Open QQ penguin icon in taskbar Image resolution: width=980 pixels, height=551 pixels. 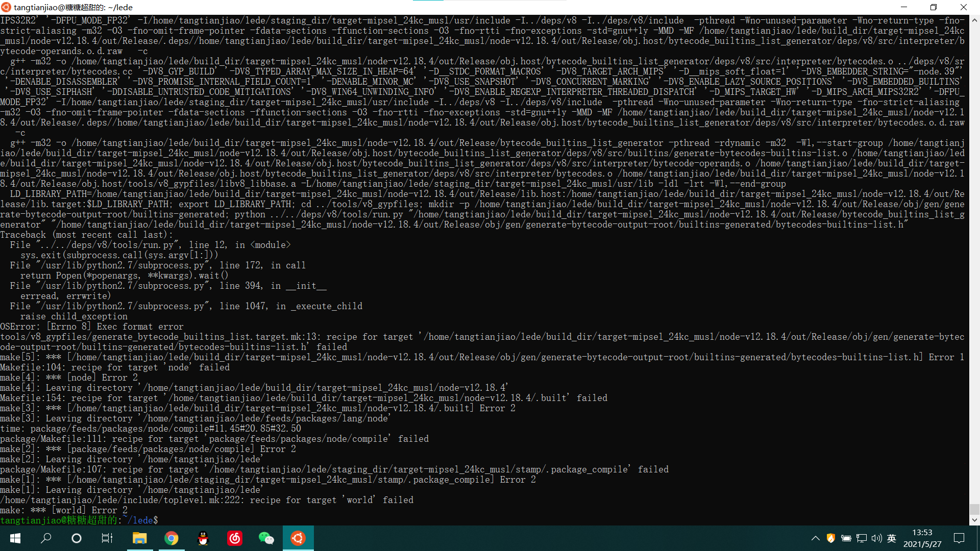click(203, 538)
